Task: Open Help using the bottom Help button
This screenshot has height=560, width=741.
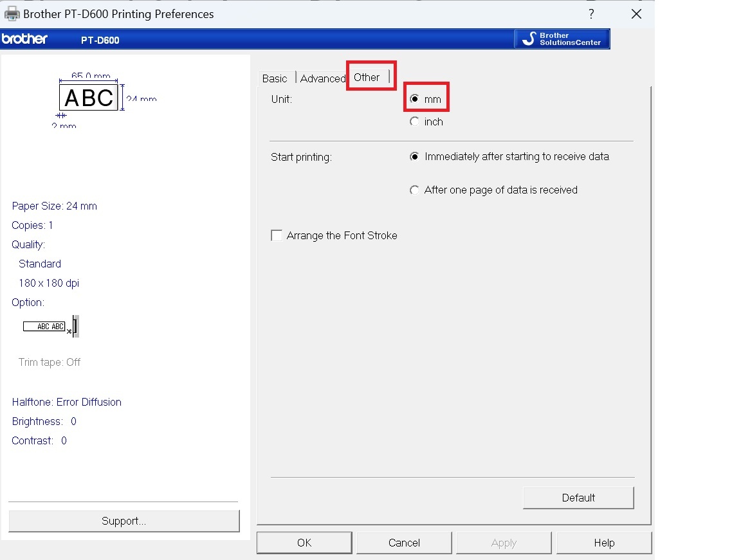Action: pos(604,543)
